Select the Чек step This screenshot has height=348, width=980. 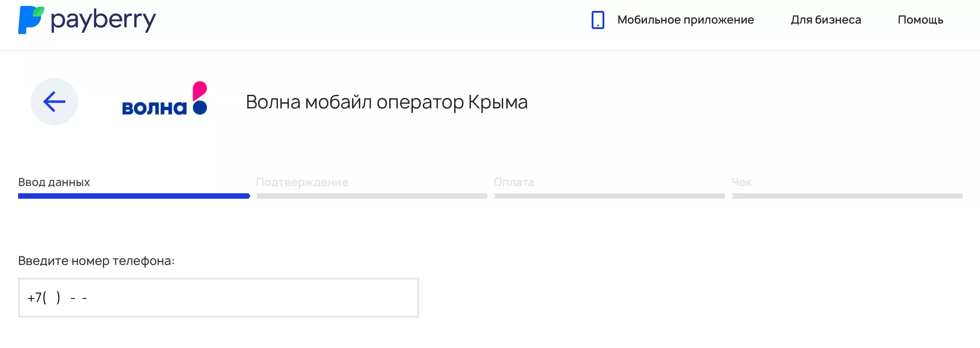[741, 182]
